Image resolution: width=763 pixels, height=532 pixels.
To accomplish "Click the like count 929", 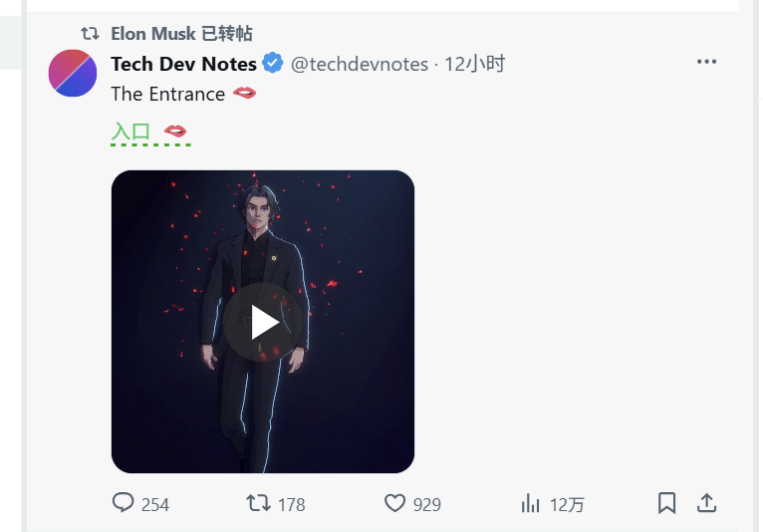I will click(x=426, y=505).
